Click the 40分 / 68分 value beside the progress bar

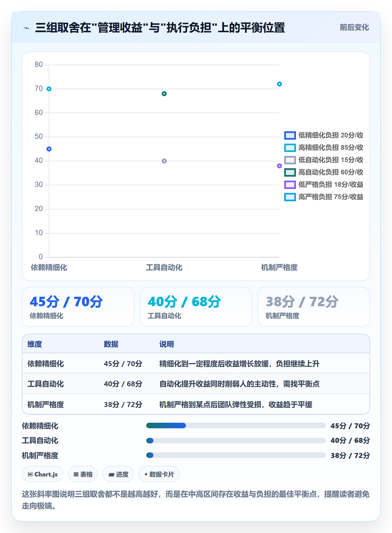point(350,441)
